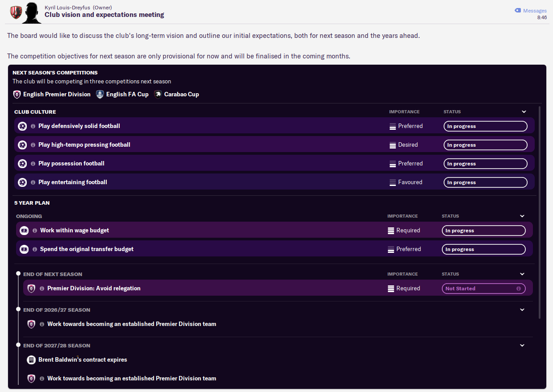Click Required importance for wage budget
Screen dimensions: 553x392
(404, 231)
